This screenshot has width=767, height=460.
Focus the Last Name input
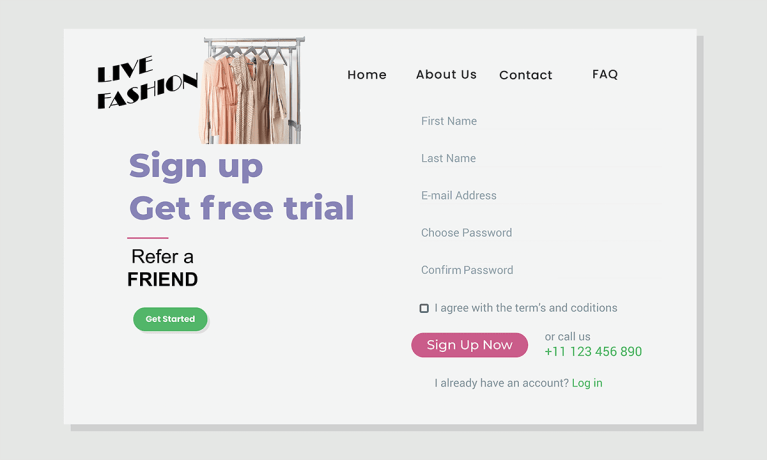[537, 159]
